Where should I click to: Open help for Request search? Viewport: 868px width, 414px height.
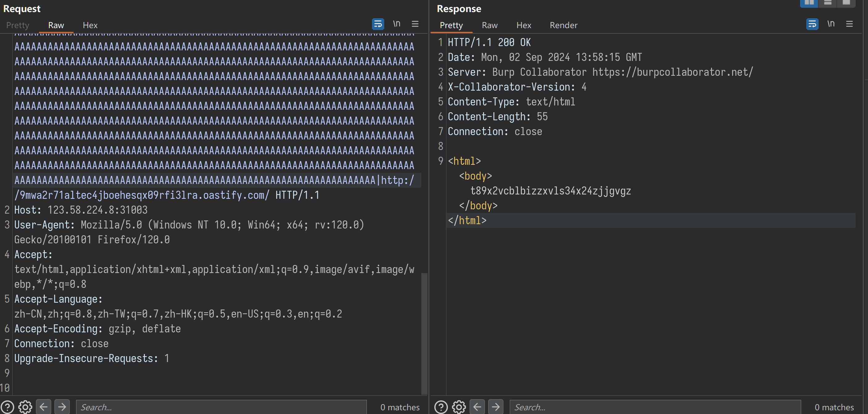7,407
